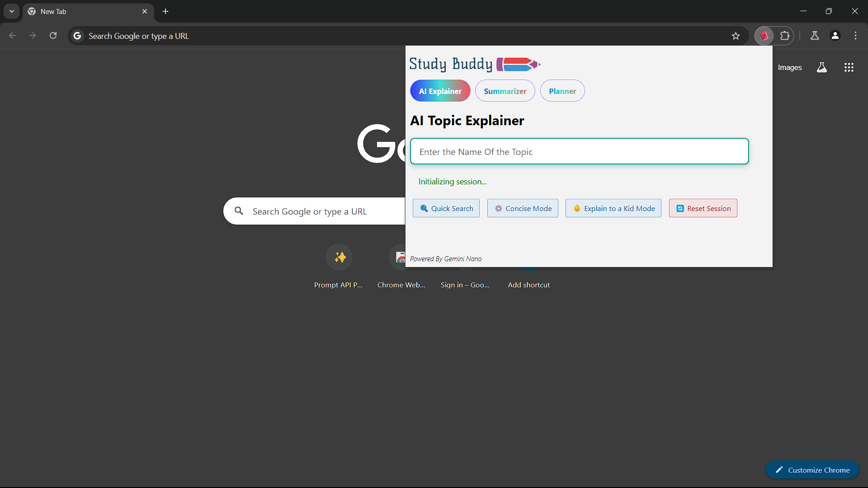
Task: Bookmark this tab with the star icon
Action: pyautogui.click(x=736, y=36)
